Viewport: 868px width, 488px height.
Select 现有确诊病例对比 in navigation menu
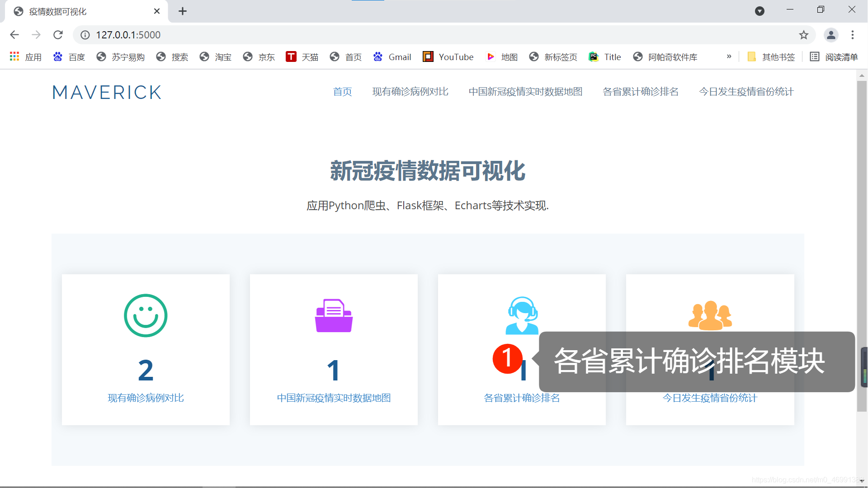tap(410, 92)
